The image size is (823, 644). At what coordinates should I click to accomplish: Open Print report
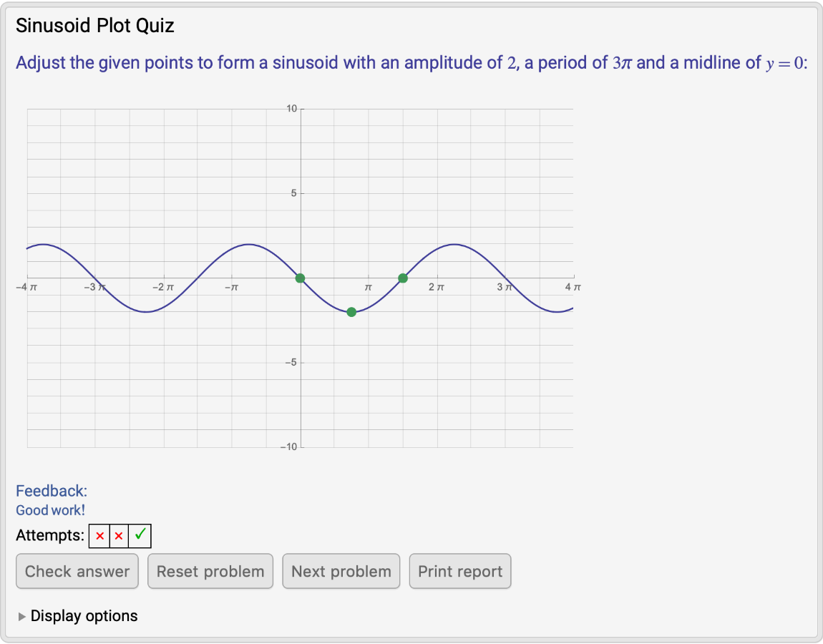tap(460, 571)
